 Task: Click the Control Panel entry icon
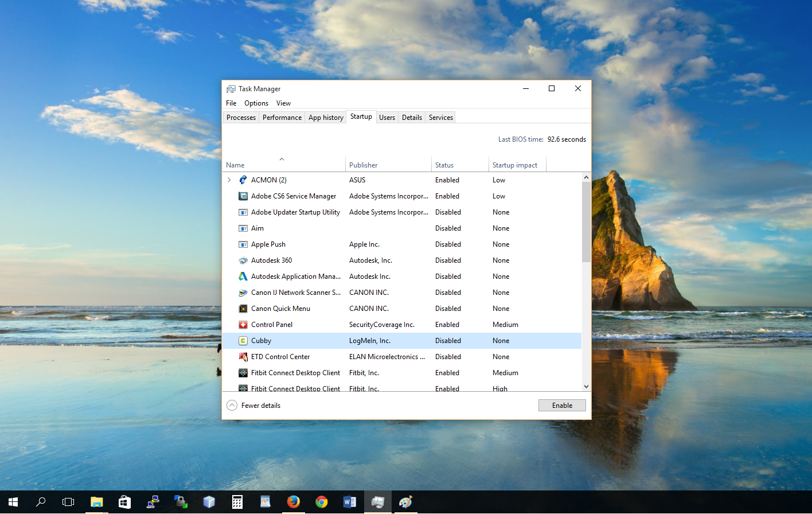click(243, 324)
